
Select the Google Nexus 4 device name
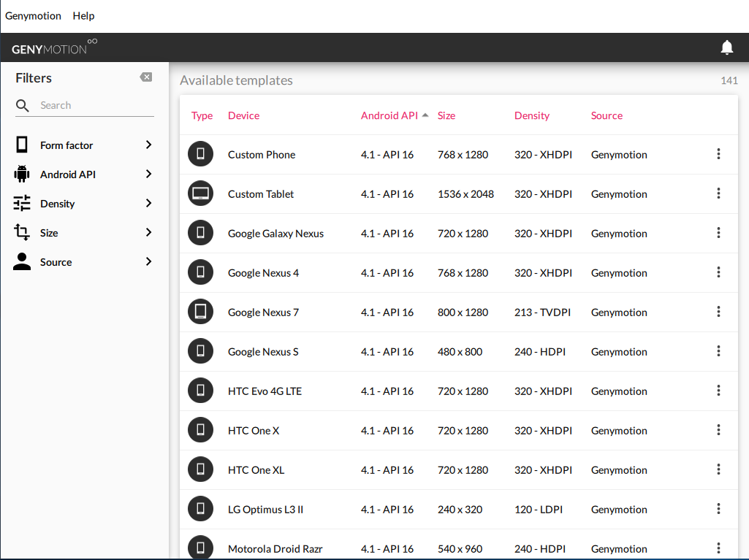[x=263, y=272]
